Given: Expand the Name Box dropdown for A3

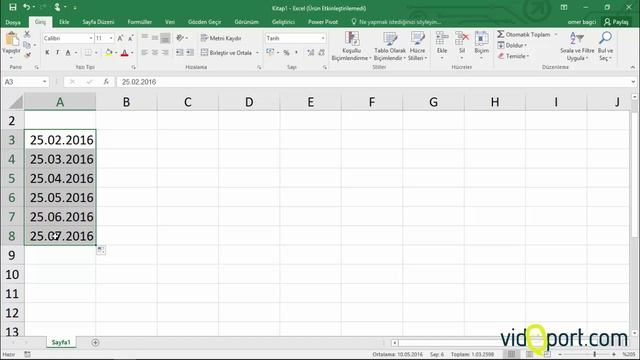Looking at the screenshot, I should [x=44, y=82].
